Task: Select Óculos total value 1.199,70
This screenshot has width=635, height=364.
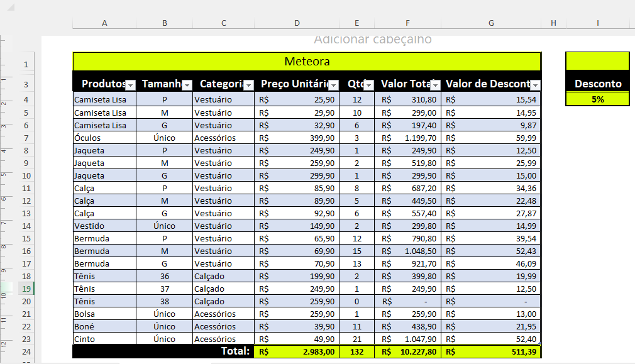Action: (x=407, y=138)
